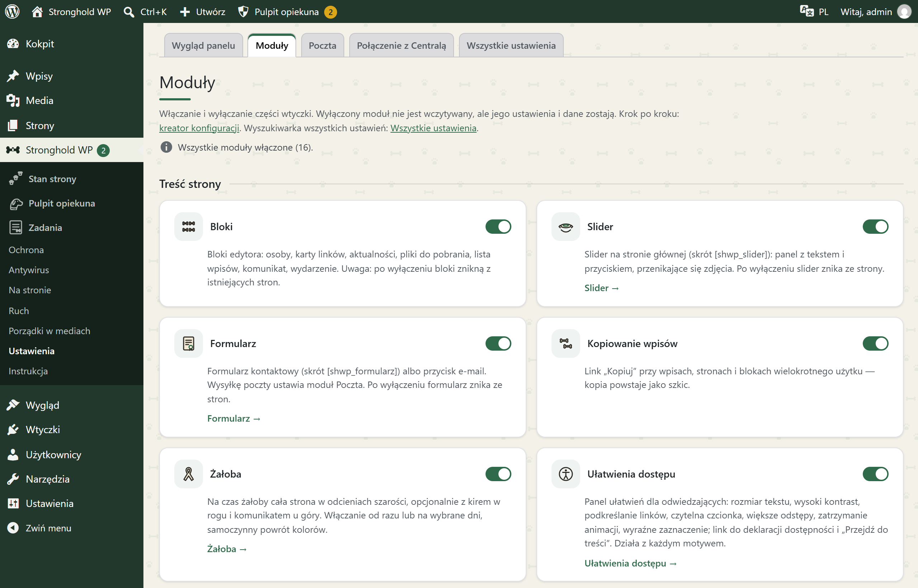Viewport: 918px width, 588px height.
Task: Click the WordPress logo icon
Action: pos(12,11)
